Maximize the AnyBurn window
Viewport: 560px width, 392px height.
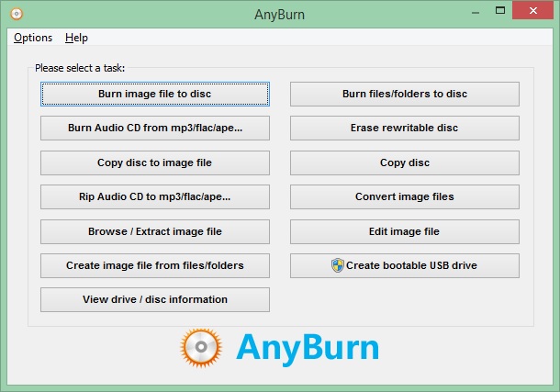500,11
